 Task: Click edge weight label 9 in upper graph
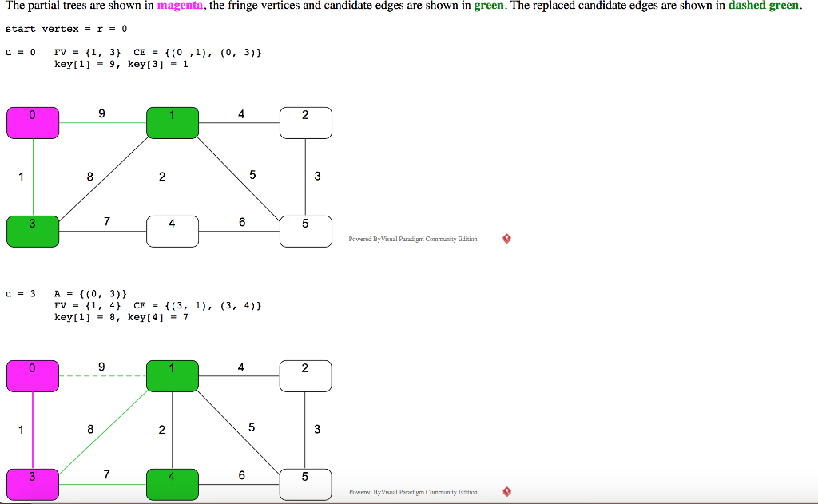[102, 115]
